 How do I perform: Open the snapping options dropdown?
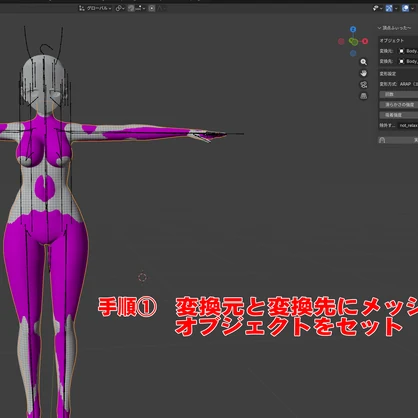pyautogui.click(x=140, y=8)
